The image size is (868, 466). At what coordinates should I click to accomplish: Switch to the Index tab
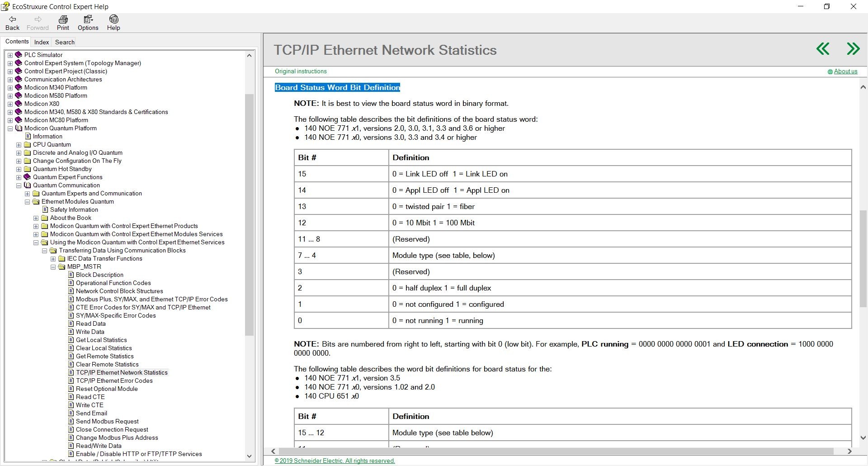[x=42, y=42]
